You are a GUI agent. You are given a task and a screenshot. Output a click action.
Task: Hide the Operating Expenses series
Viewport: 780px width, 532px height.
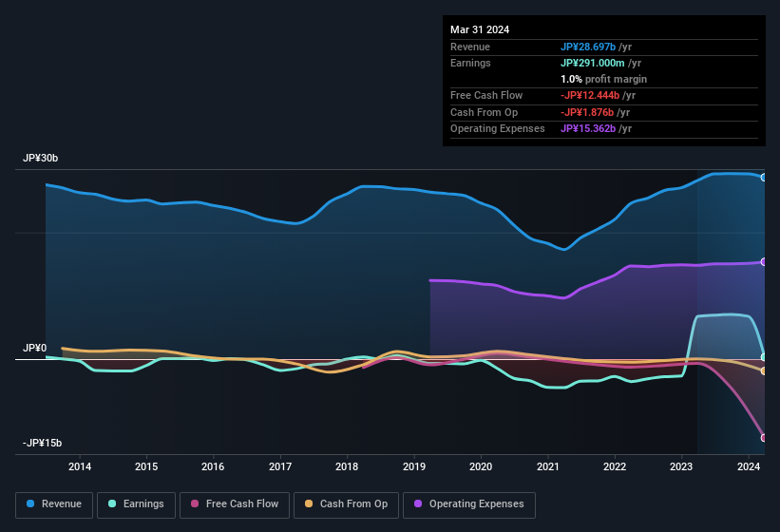[x=469, y=504]
